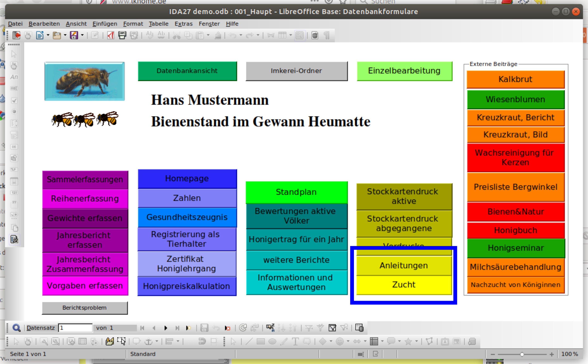The height and width of the screenshot is (364, 588).
Task: Click the Form-Based Filters icon
Action: (332, 328)
